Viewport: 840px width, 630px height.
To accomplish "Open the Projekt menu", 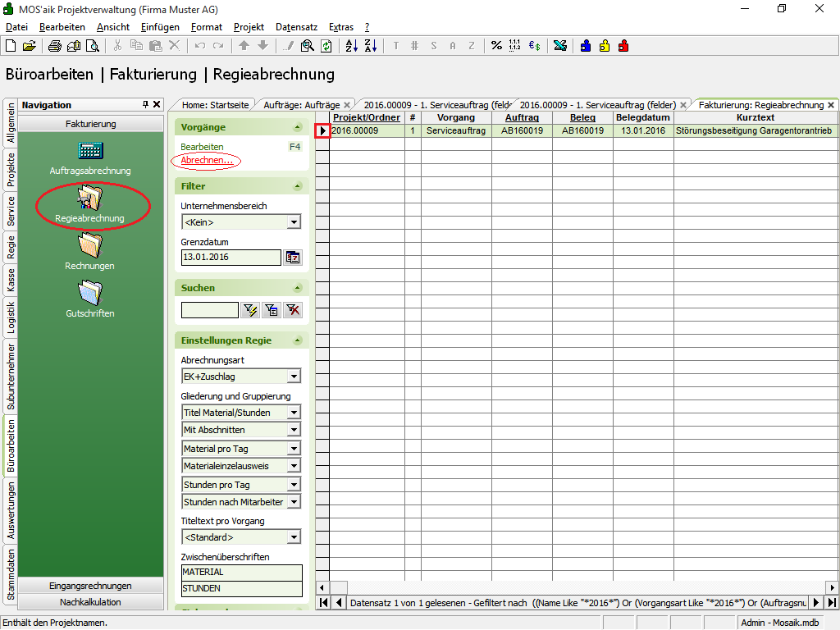I will [x=249, y=27].
